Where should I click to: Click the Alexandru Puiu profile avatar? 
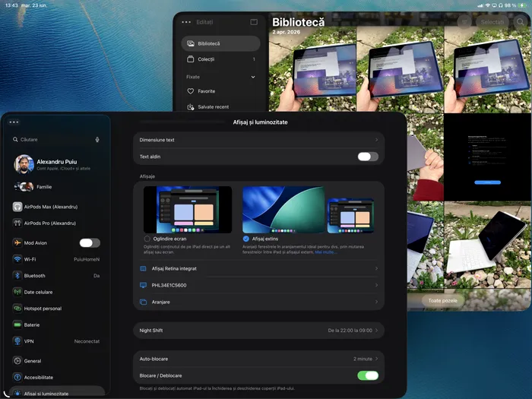[24, 164]
